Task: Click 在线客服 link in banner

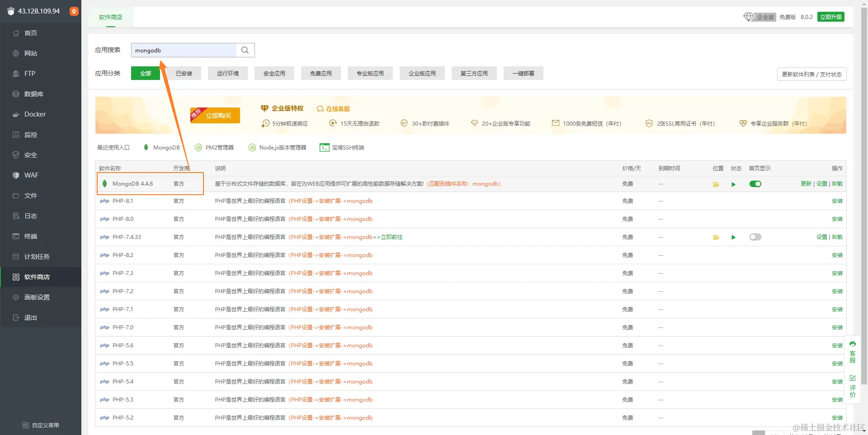Action: pyautogui.click(x=334, y=109)
